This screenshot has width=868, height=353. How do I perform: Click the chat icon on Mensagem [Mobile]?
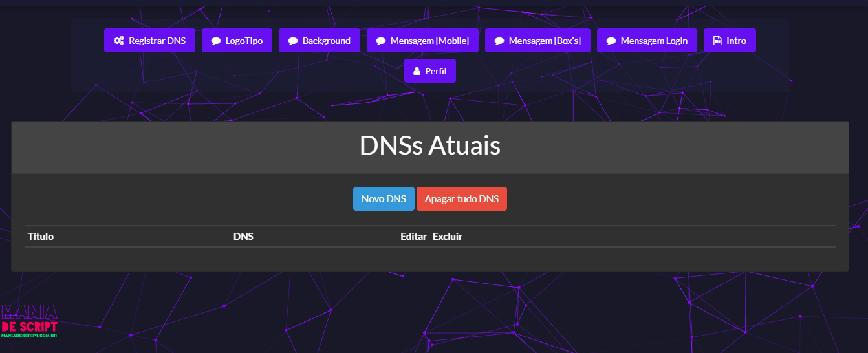click(x=381, y=41)
